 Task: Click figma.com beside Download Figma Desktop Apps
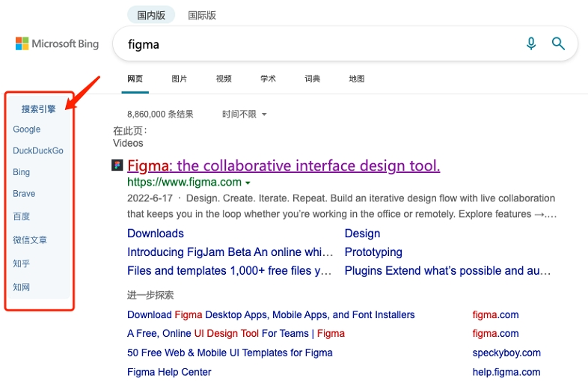495,314
